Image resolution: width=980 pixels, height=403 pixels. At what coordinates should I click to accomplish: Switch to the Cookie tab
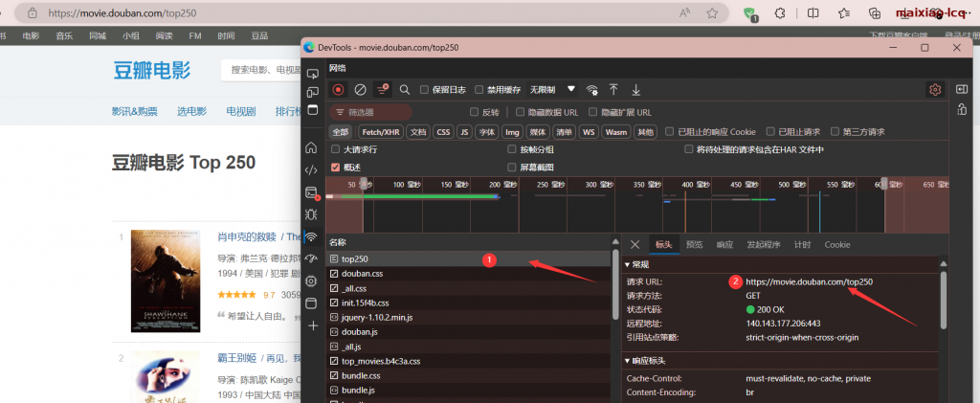(x=836, y=245)
